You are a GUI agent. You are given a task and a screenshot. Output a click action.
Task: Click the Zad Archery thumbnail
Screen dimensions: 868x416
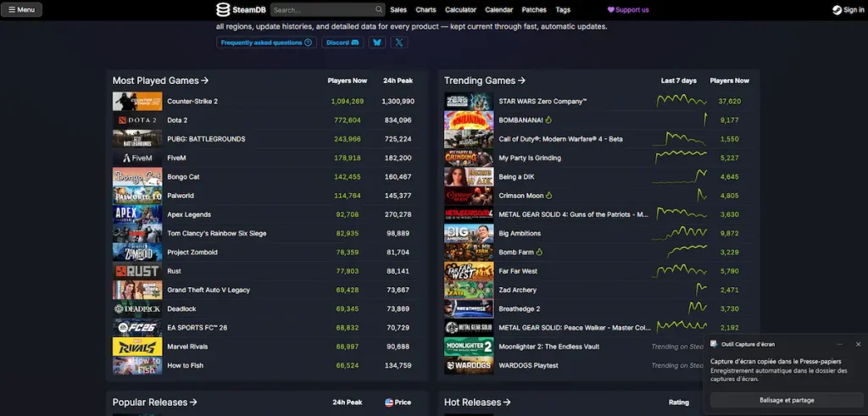pos(469,289)
